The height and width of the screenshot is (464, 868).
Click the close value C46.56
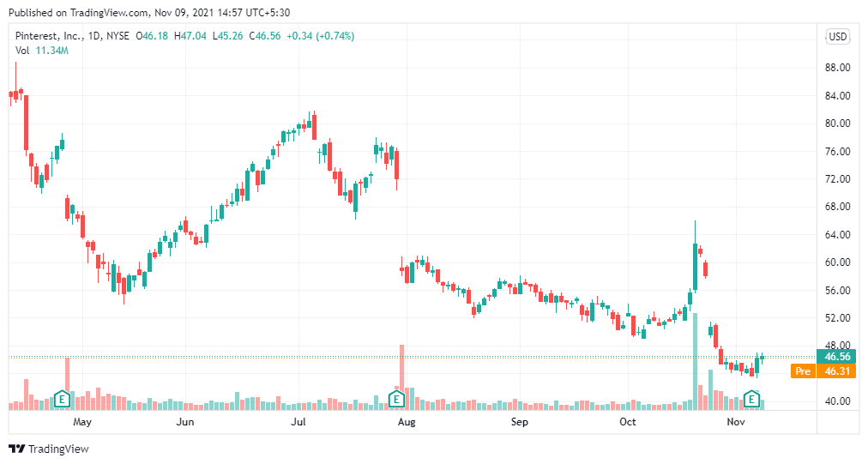coord(265,36)
